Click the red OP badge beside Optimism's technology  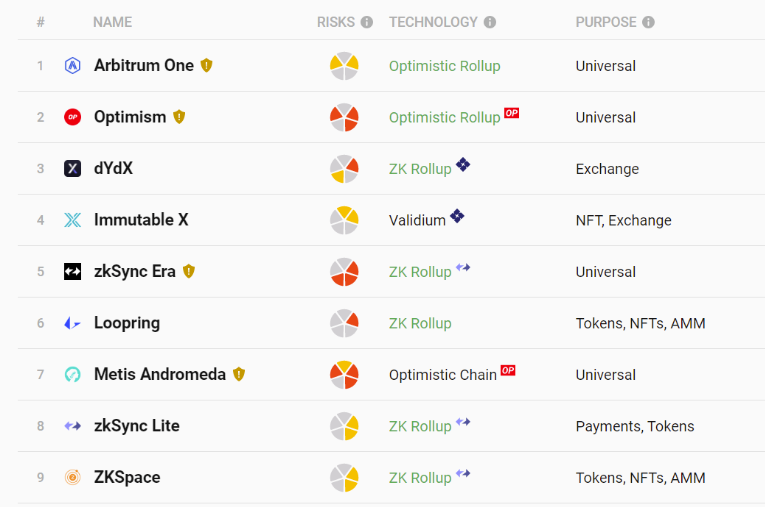coord(511,113)
